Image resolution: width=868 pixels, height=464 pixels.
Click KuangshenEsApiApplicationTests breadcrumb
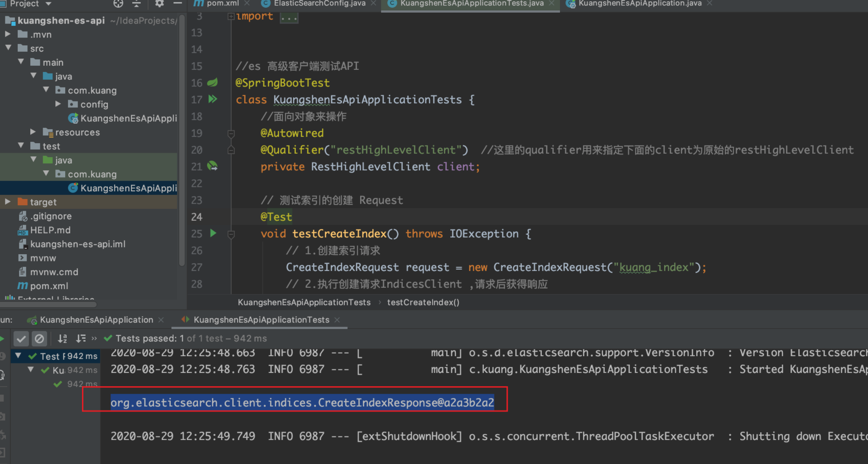pos(304,302)
